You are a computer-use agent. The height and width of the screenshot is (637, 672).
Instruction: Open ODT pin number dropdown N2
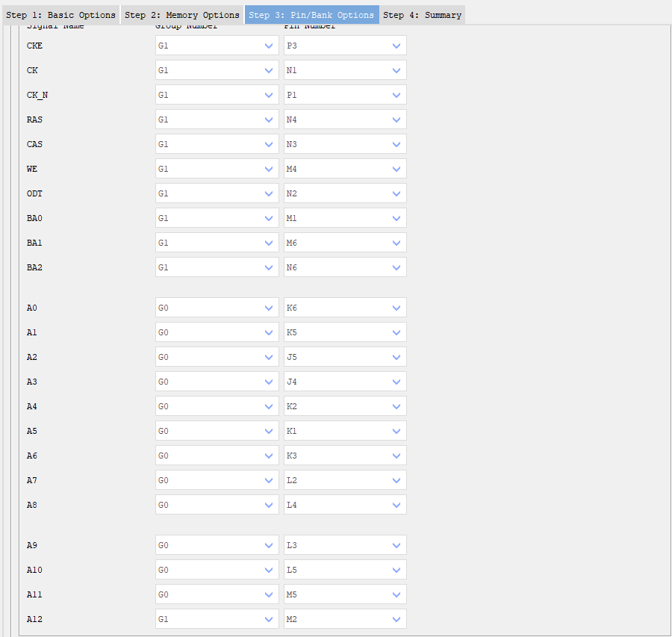(345, 193)
